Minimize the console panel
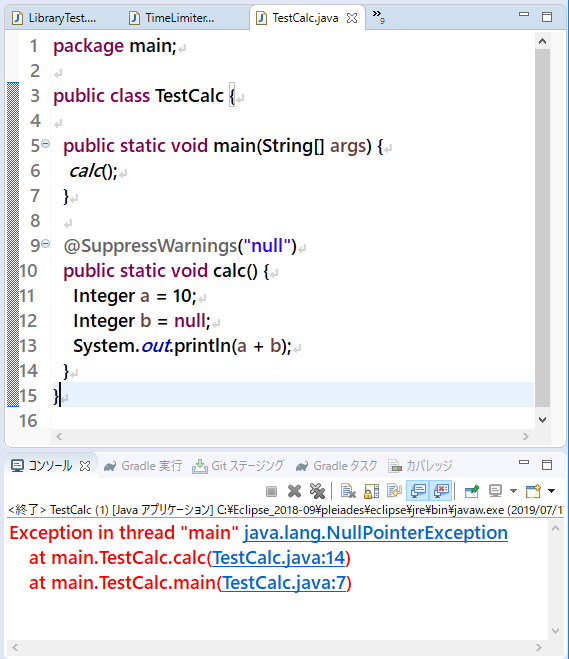 click(x=524, y=462)
